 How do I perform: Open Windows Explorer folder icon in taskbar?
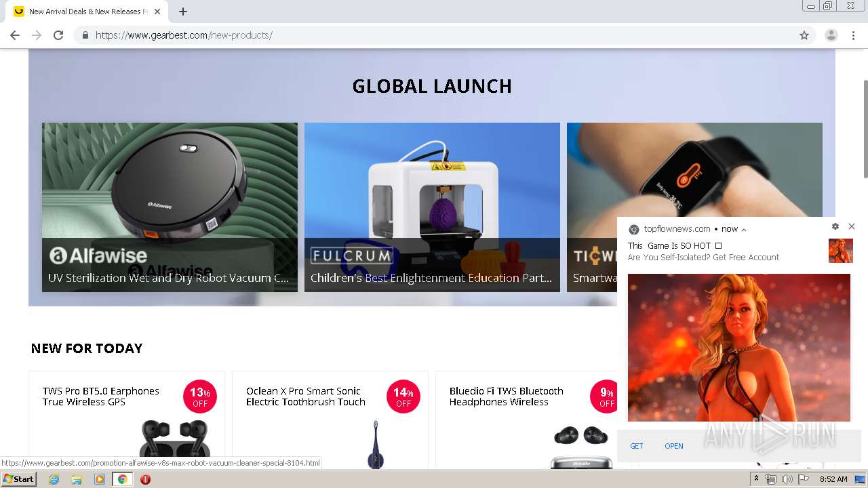click(x=77, y=479)
